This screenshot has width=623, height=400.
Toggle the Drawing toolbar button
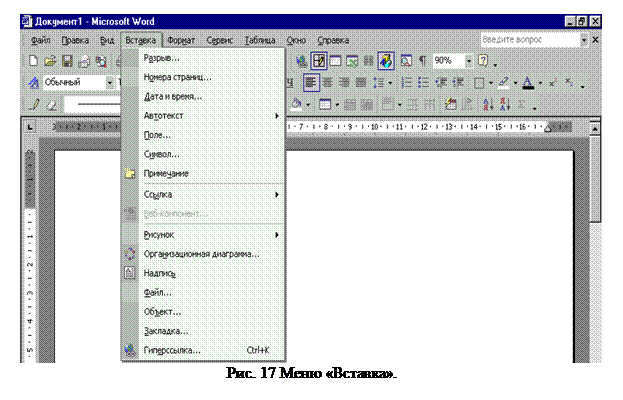click(x=386, y=61)
